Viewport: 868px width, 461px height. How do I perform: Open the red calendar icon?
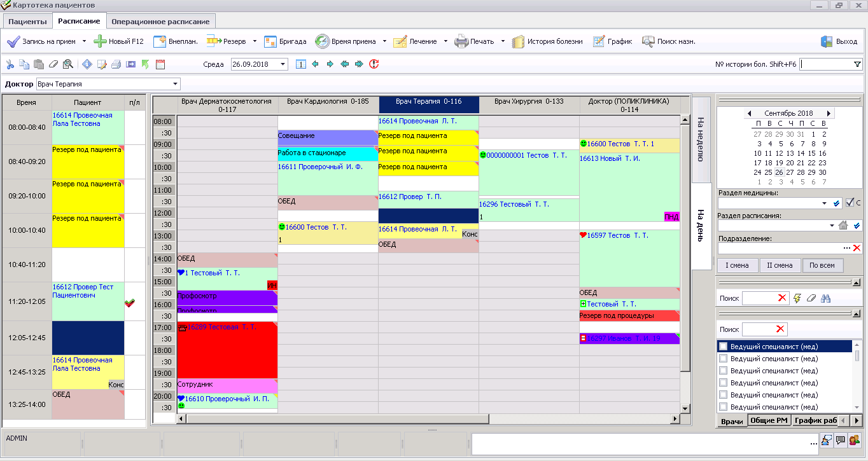pos(160,64)
